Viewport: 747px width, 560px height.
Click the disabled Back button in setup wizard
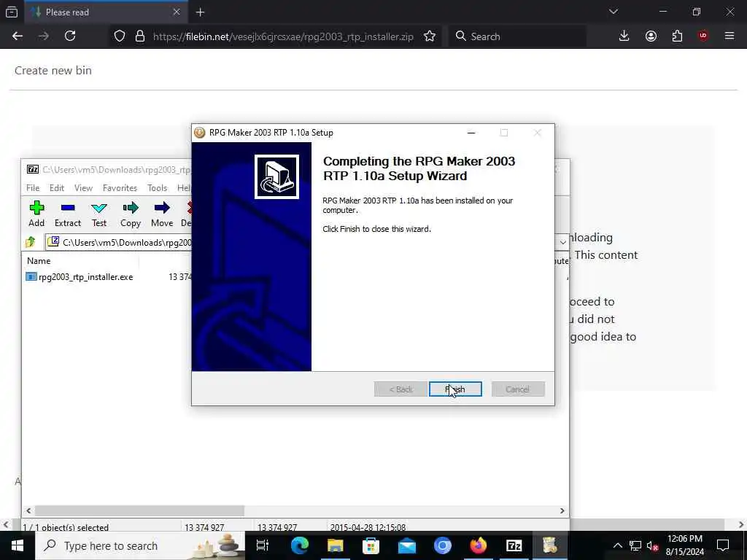400,389
